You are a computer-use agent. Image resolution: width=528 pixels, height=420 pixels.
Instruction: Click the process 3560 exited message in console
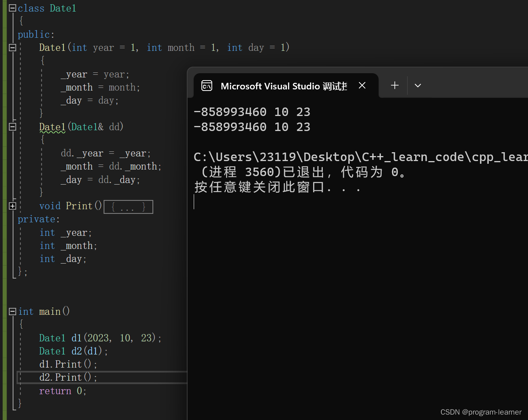[x=304, y=172]
